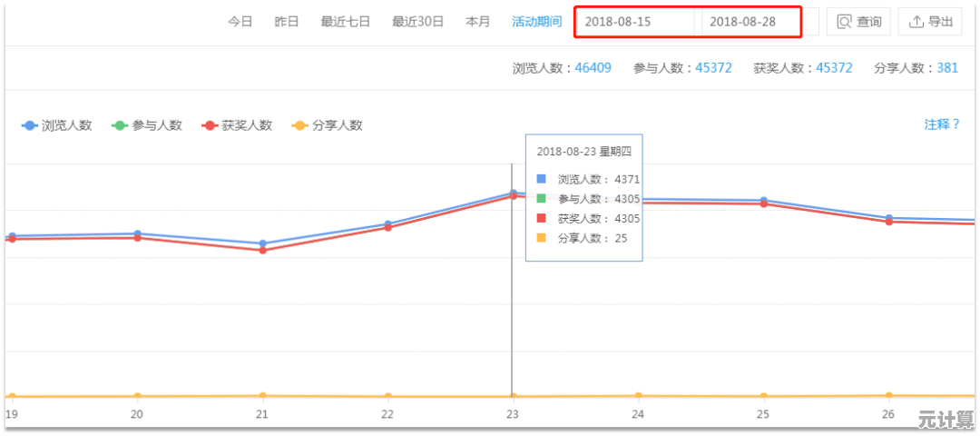Switch to 最近30日 range
980x436 pixels.
pos(417,22)
